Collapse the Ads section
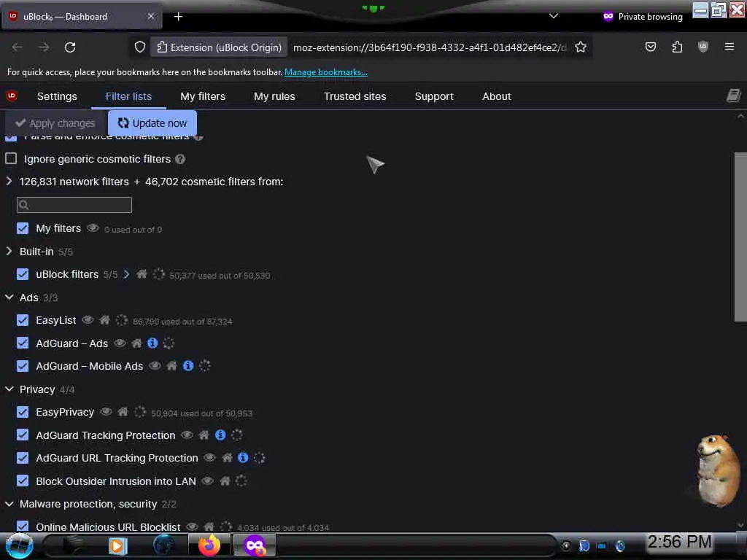This screenshot has height=560, width=747. [x=9, y=297]
